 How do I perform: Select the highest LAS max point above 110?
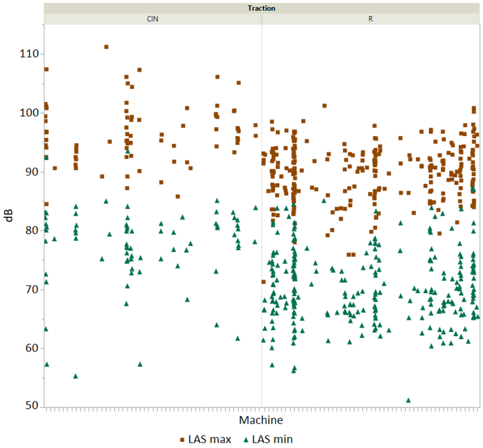point(106,47)
